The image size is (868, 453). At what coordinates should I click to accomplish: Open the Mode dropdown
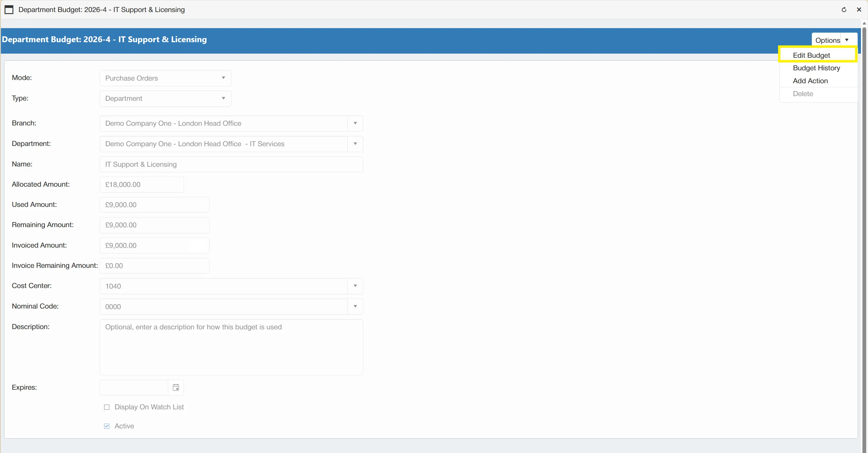point(166,78)
